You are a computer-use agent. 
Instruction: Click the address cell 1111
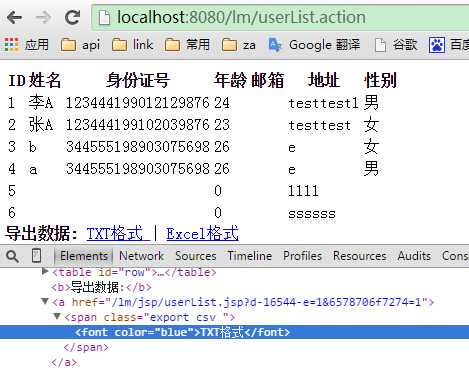tap(303, 191)
